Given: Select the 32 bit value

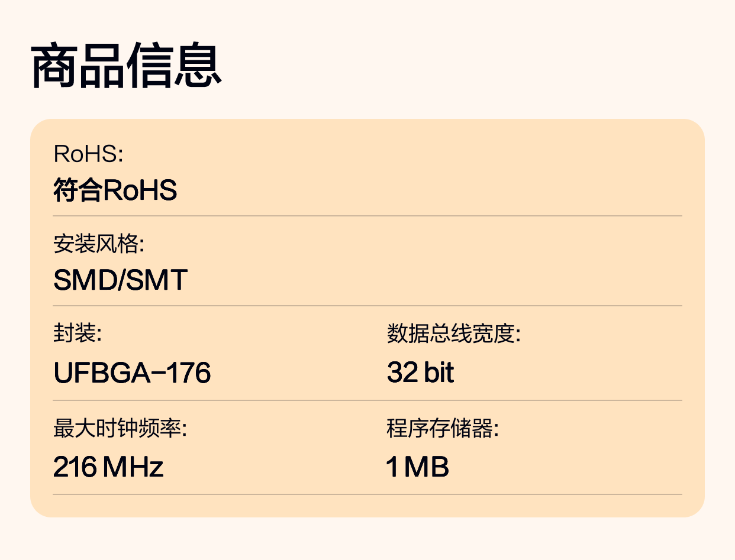Looking at the screenshot, I should [420, 373].
